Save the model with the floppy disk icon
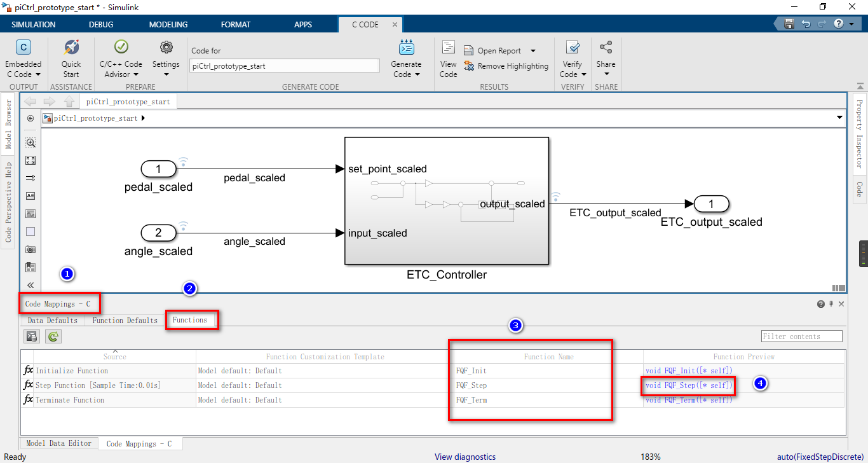The height and width of the screenshot is (463, 868). click(x=789, y=24)
